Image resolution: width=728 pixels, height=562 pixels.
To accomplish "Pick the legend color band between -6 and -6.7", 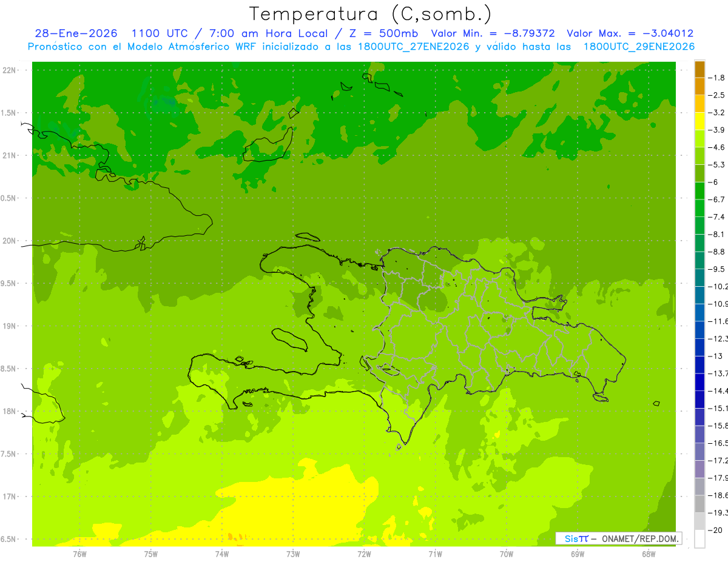I will click(x=699, y=191).
